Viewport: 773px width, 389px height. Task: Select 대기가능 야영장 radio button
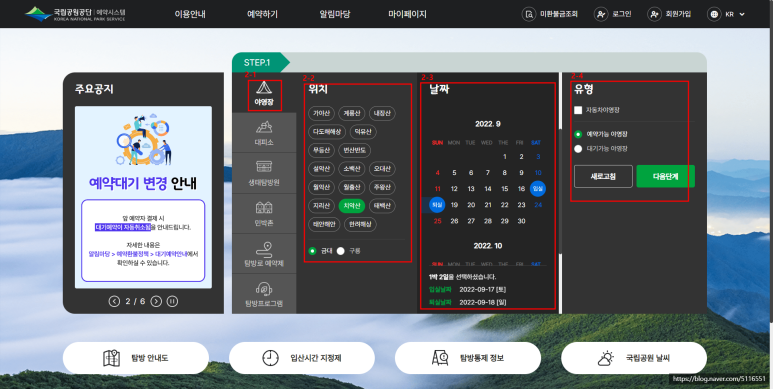[x=578, y=148]
